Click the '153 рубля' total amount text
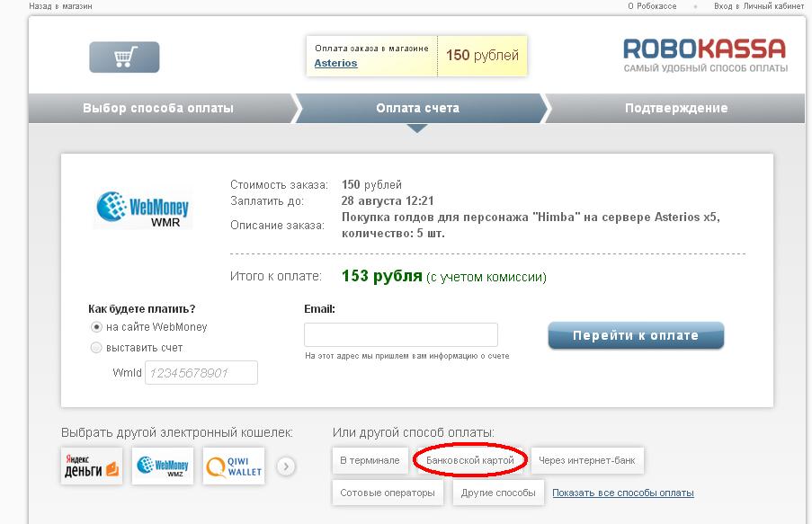 [381, 276]
